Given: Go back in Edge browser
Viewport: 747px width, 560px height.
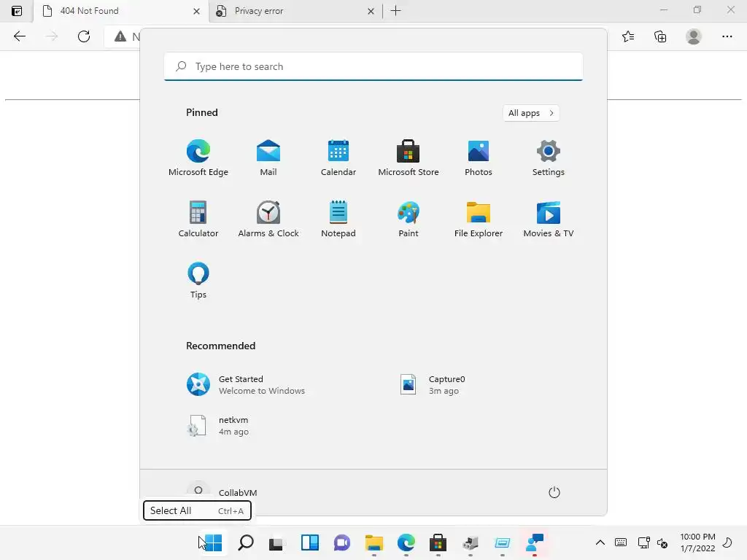Looking at the screenshot, I should pos(20,36).
